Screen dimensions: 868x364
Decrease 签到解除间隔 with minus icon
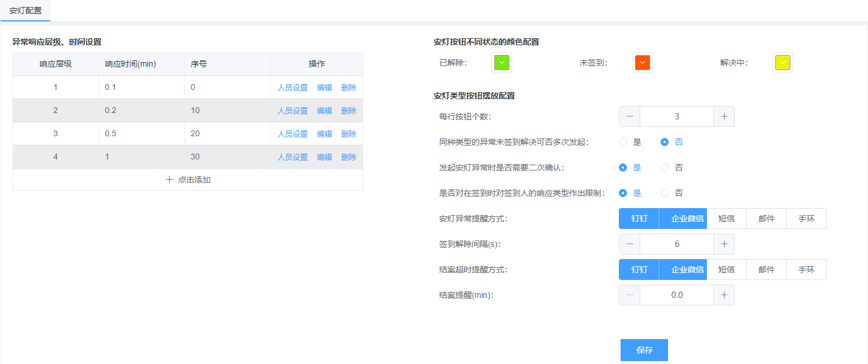coord(629,244)
